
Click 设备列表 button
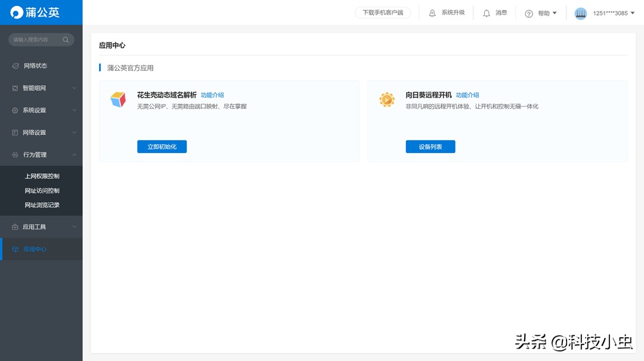click(431, 147)
